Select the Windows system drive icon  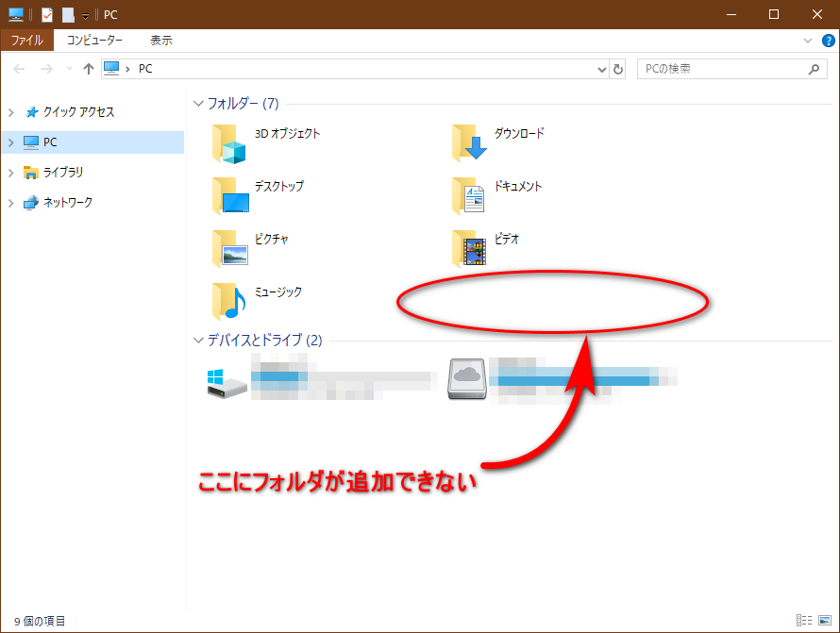pyautogui.click(x=227, y=381)
